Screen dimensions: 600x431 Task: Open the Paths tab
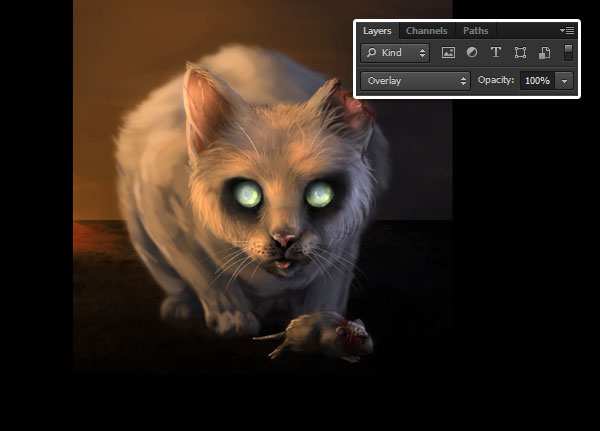[x=476, y=31]
